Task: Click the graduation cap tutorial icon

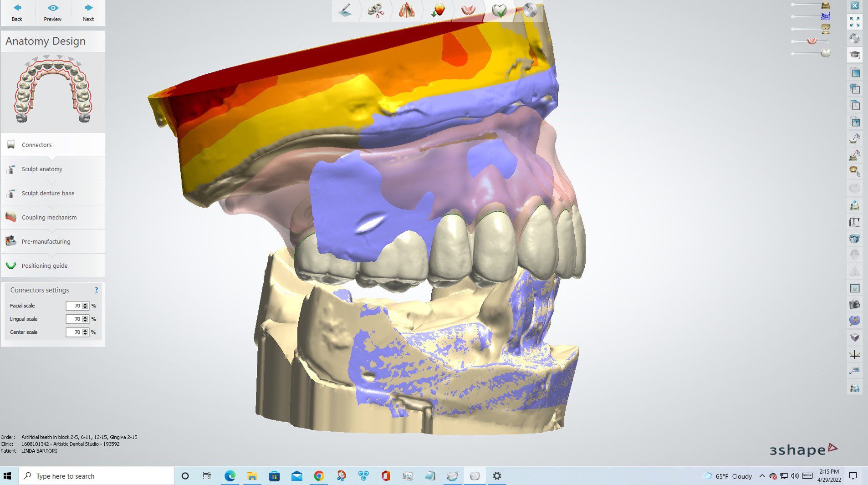Action: coord(855,55)
